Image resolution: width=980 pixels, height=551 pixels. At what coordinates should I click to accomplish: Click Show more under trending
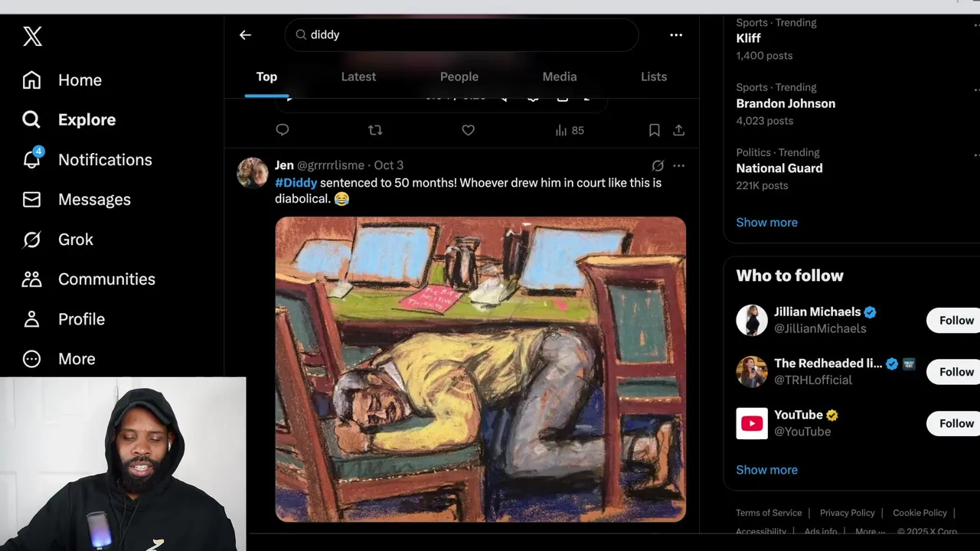(766, 222)
